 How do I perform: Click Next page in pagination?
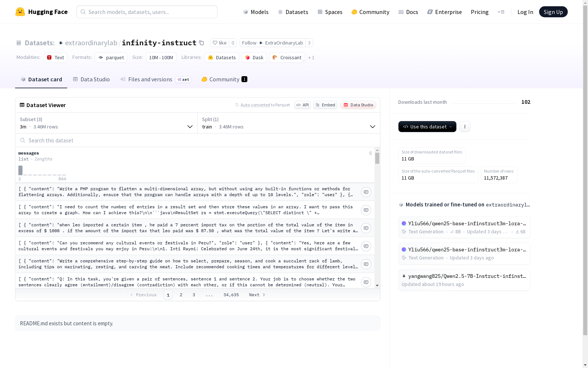tap(257, 295)
